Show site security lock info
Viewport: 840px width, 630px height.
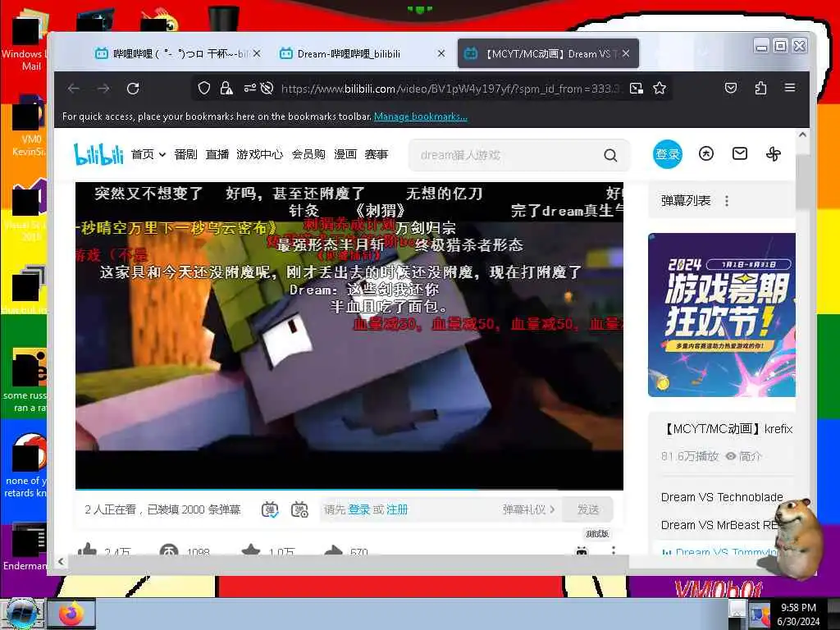click(x=226, y=89)
